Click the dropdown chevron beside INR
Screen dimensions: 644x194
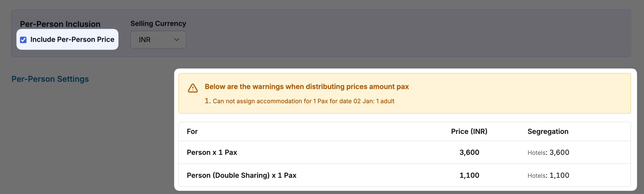177,39
